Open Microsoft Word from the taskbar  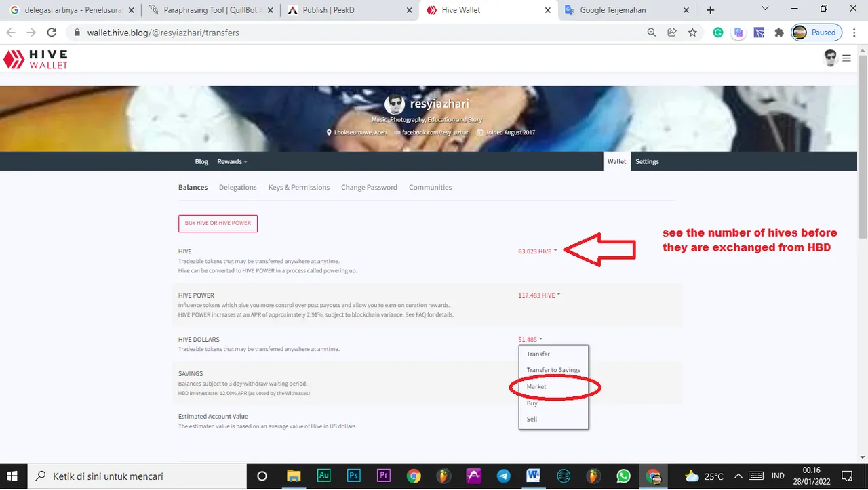tap(533, 476)
